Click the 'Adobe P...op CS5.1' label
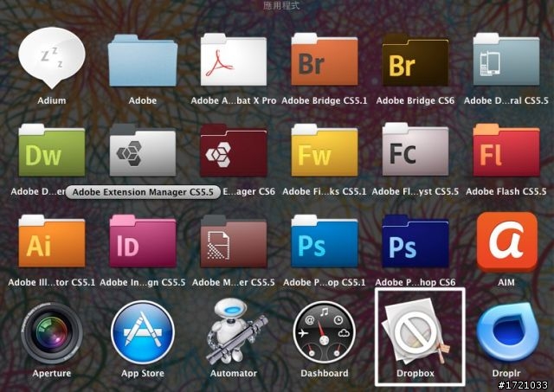This screenshot has height=392, width=554. tap(324, 282)
